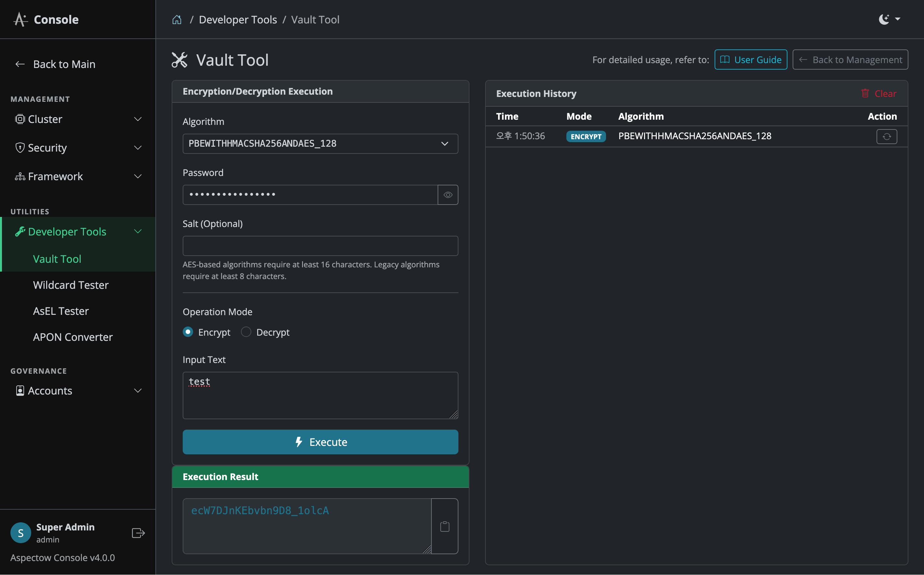Viewport: 924px width, 575px height.
Task: Click the Execute button
Action: pos(320,442)
